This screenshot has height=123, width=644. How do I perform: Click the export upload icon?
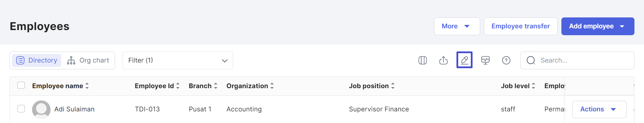(x=443, y=60)
